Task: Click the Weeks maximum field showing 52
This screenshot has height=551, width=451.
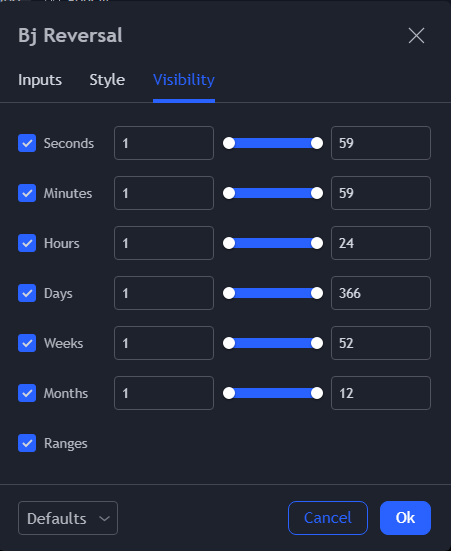Action: click(381, 343)
